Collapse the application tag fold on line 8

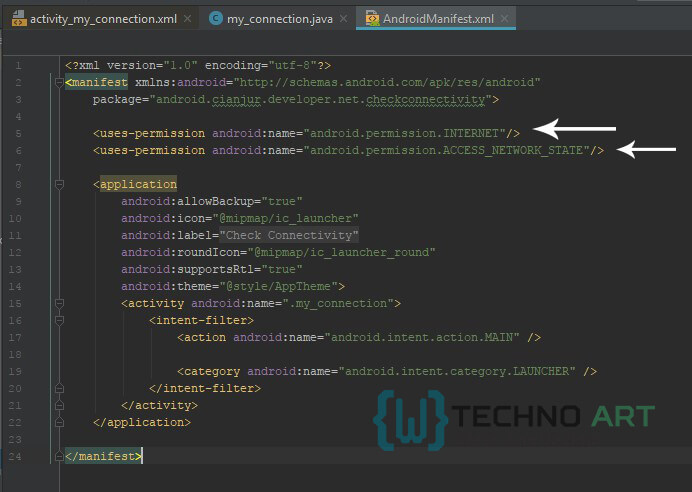point(59,184)
